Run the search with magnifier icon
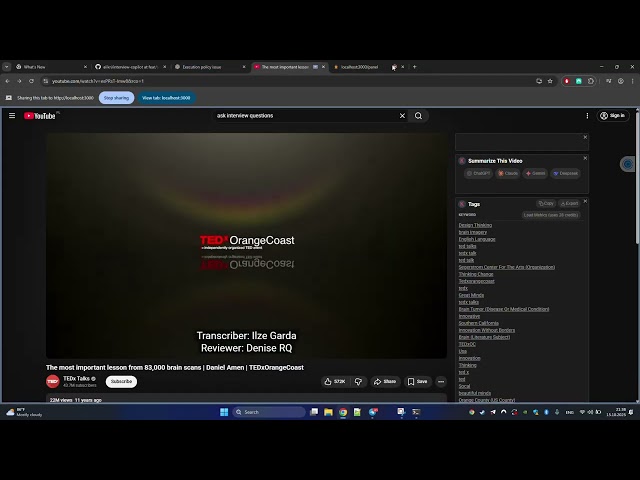This screenshot has width=640, height=480. coord(418,116)
